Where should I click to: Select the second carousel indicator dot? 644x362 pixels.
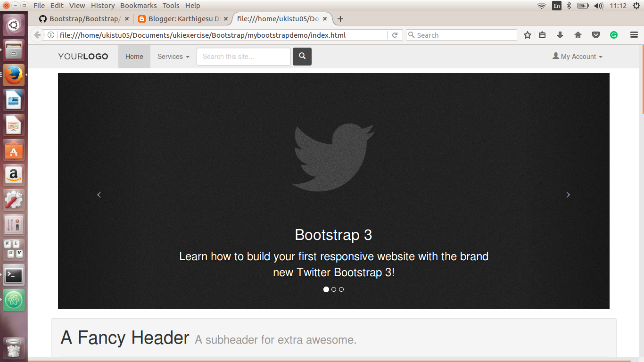click(334, 289)
